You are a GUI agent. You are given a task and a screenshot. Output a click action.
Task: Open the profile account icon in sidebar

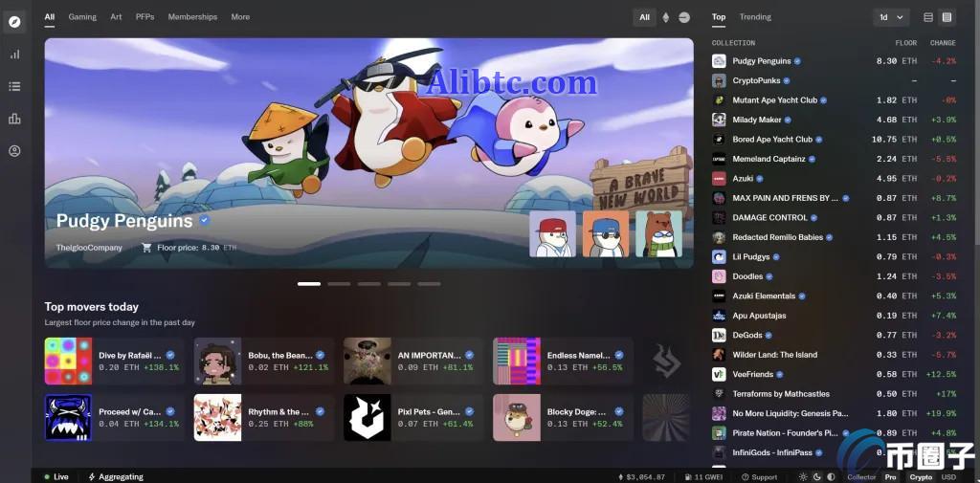(x=14, y=151)
